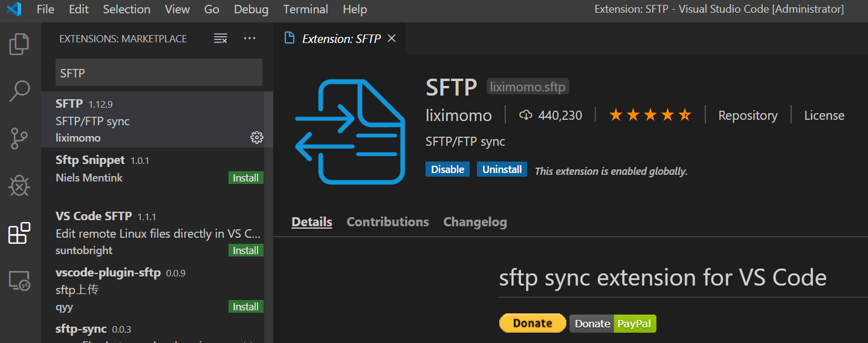Select SFTP 1.12.9 extension in list
This screenshot has height=343, width=868.
pos(157,119)
